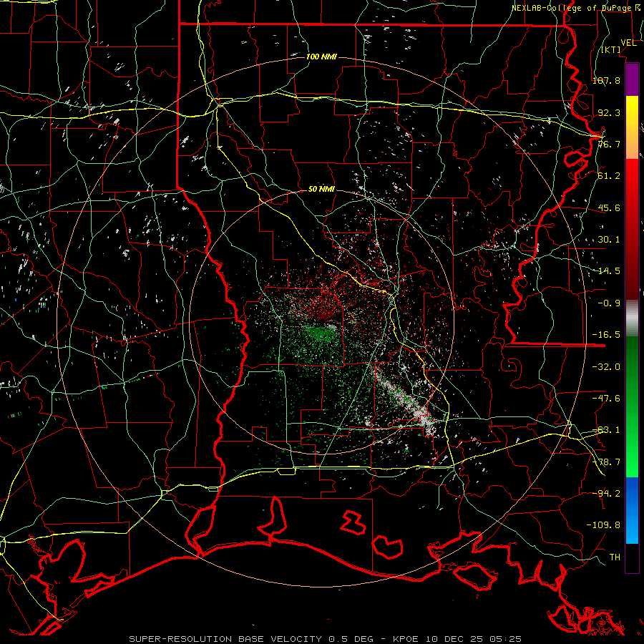Click the -16.5 velocity scale value

pos(606,335)
